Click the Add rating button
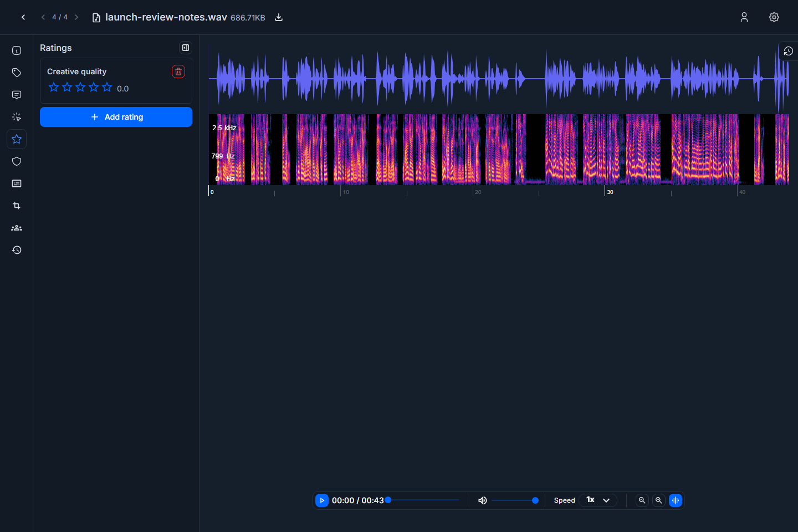 [116, 117]
